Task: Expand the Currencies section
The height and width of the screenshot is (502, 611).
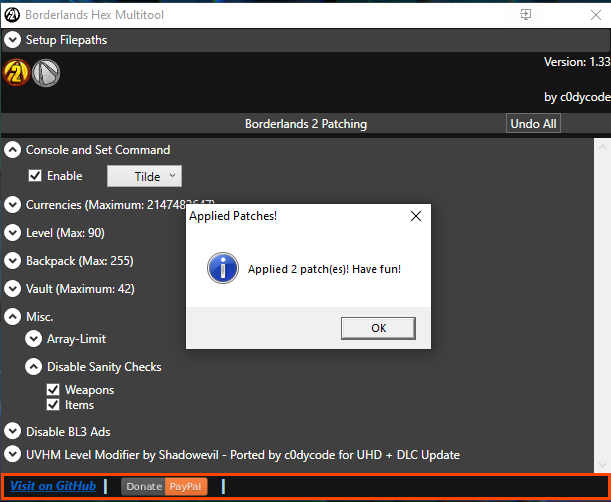Action: pos(12,205)
